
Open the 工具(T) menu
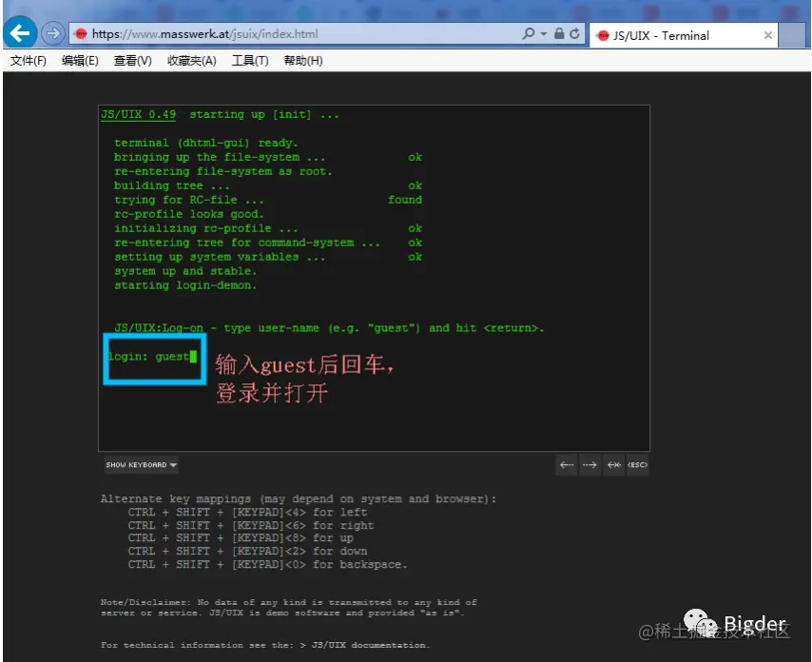[x=250, y=61]
